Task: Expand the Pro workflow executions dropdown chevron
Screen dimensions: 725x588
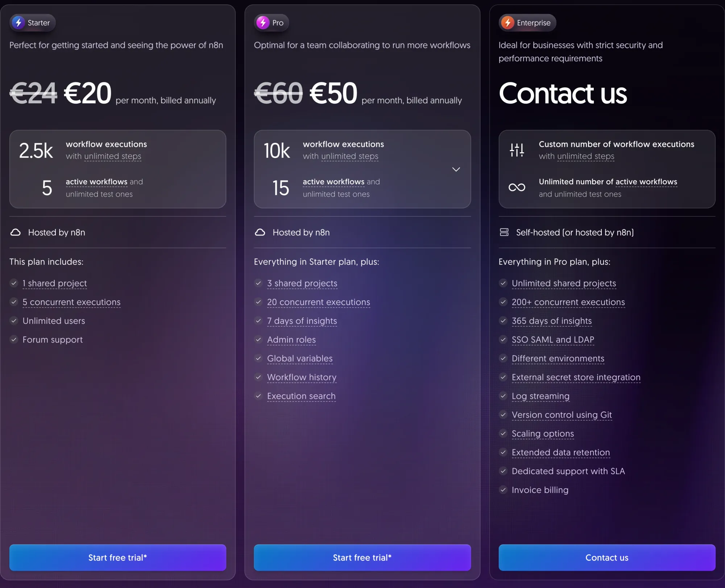Action: click(456, 169)
